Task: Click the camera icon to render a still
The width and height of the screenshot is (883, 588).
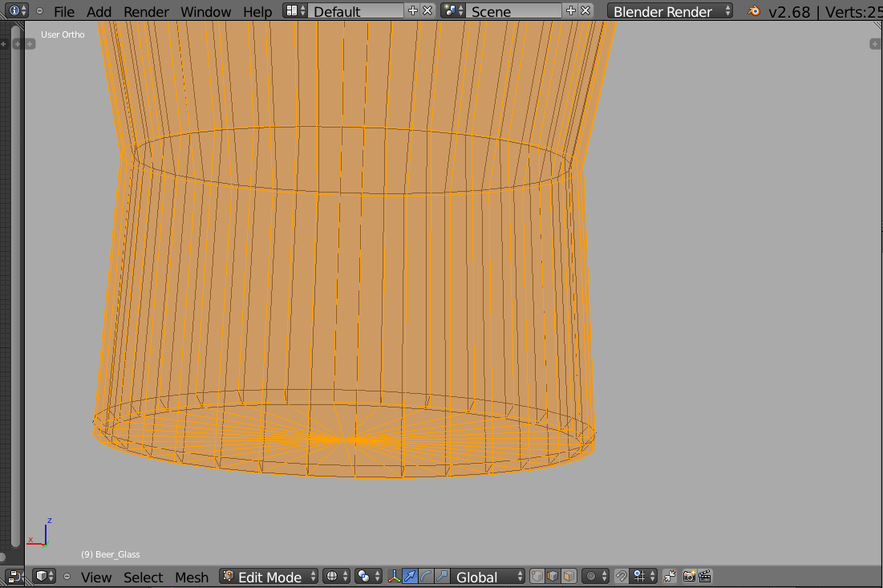Action: 688,576
